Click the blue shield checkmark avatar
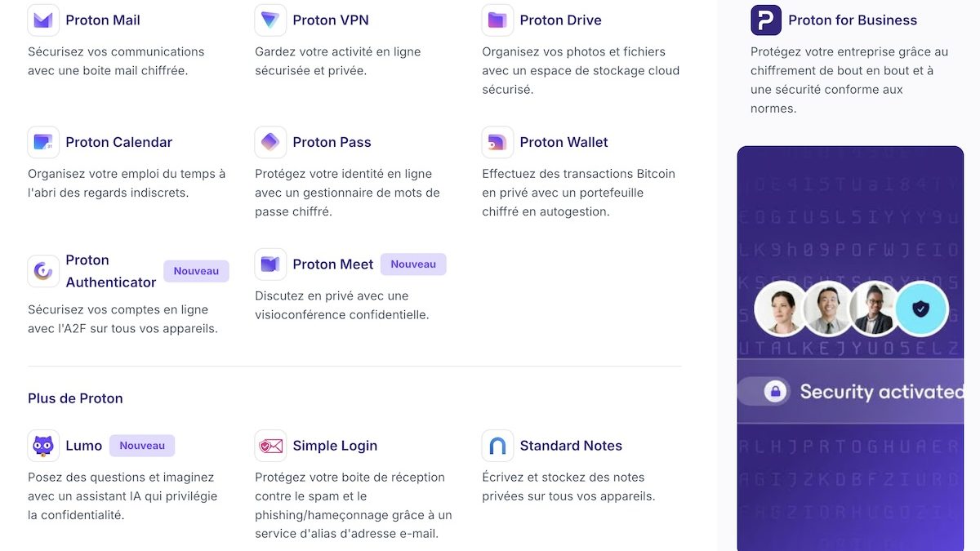Screen dimensions: 980x551 pyautogui.click(x=921, y=309)
